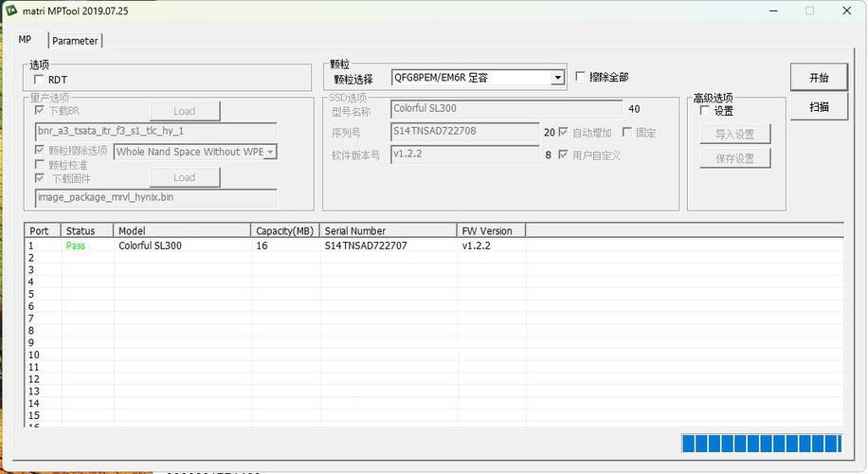Click the 型号名称 Colorful SL300 field

(507, 108)
